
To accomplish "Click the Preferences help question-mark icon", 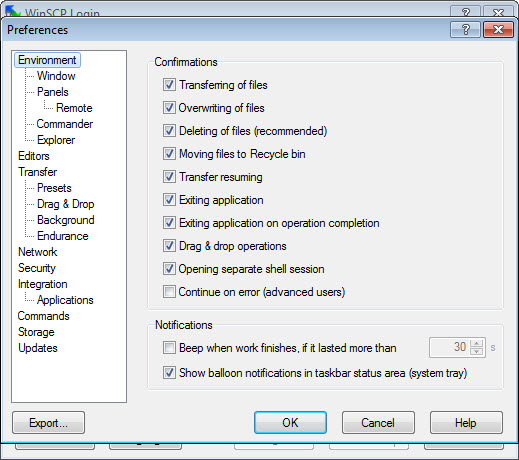I will 465,30.
